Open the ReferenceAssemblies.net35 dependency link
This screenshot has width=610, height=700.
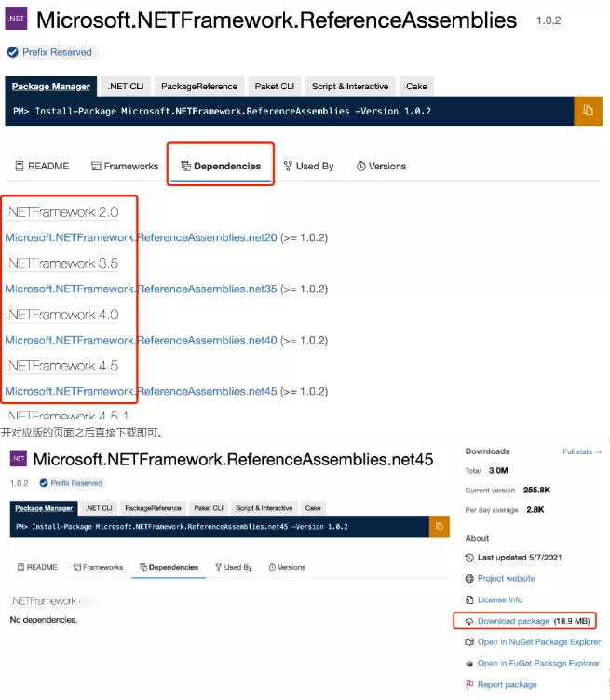click(142, 289)
